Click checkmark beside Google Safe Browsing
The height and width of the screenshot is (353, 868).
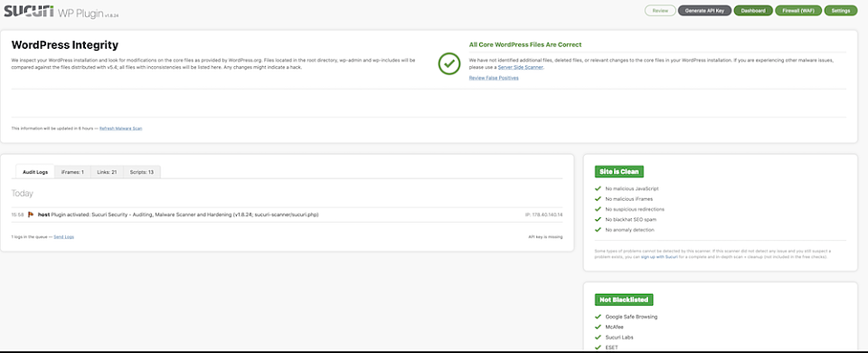tap(598, 317)
